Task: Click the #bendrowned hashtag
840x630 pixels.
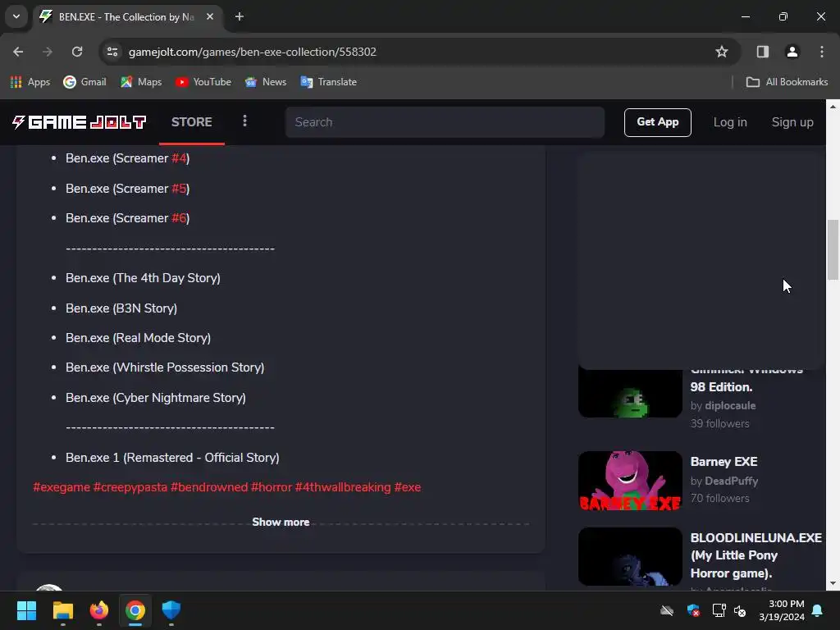Action: tap(209, 487)
